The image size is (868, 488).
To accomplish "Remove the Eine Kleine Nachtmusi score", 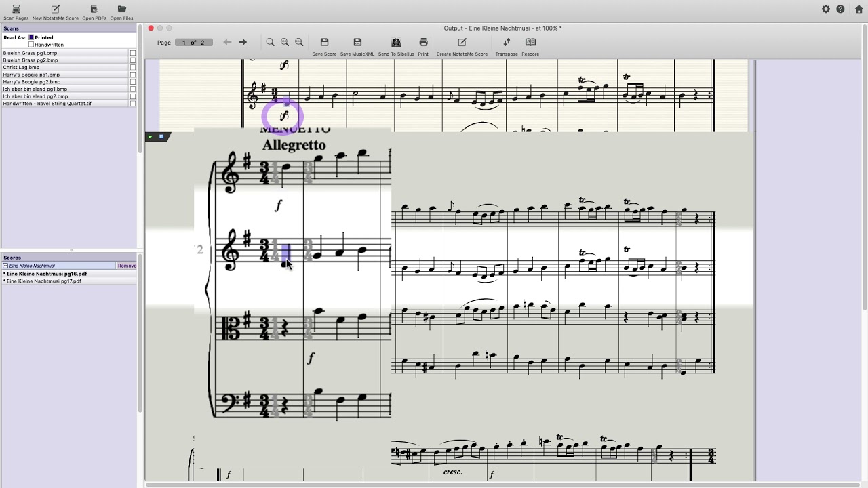I will [x=127, y=266].
